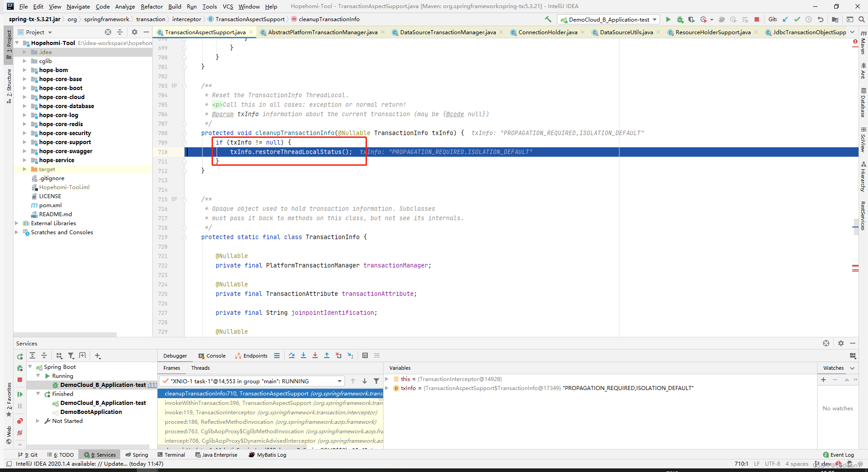Screen dimensions: 868x472
Task: Click Search Everywhere magnifier icon
Action: (x=861, y=19)
